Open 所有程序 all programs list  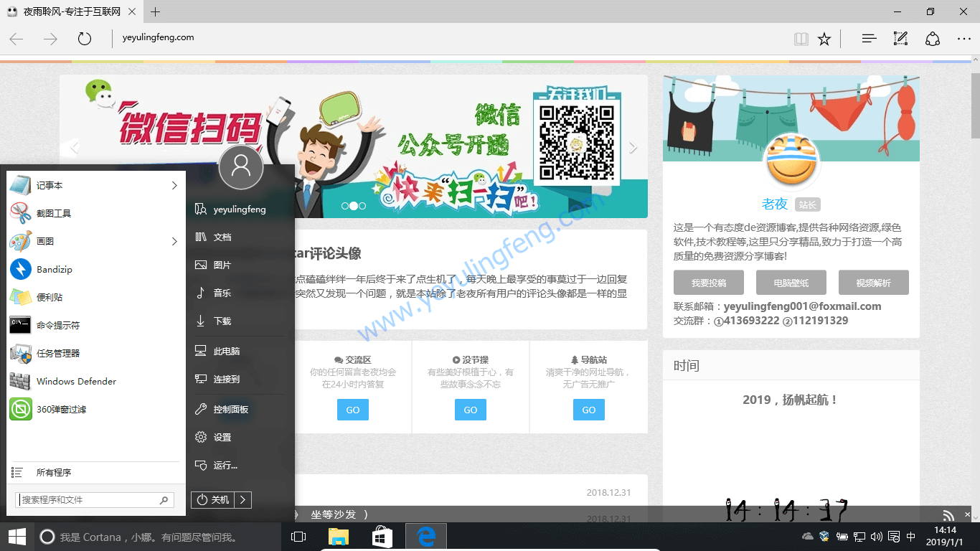pos(96,472)
